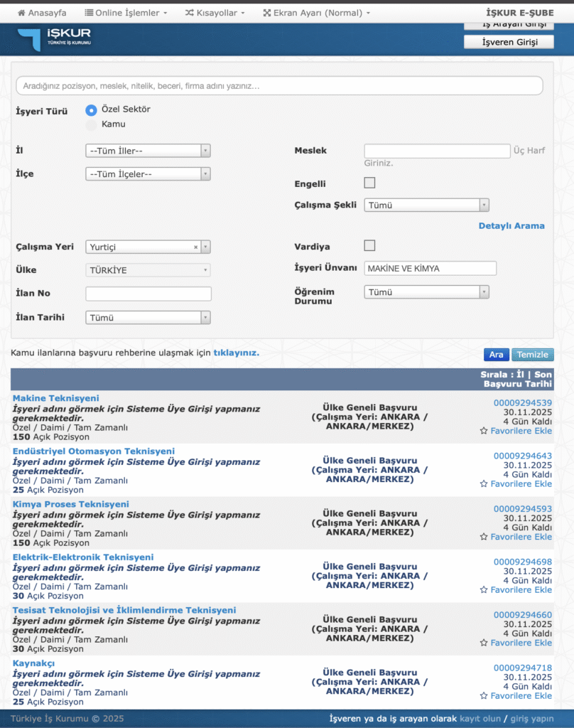
Task: Open the Online İşlemler menu
Action: (126, 13)
